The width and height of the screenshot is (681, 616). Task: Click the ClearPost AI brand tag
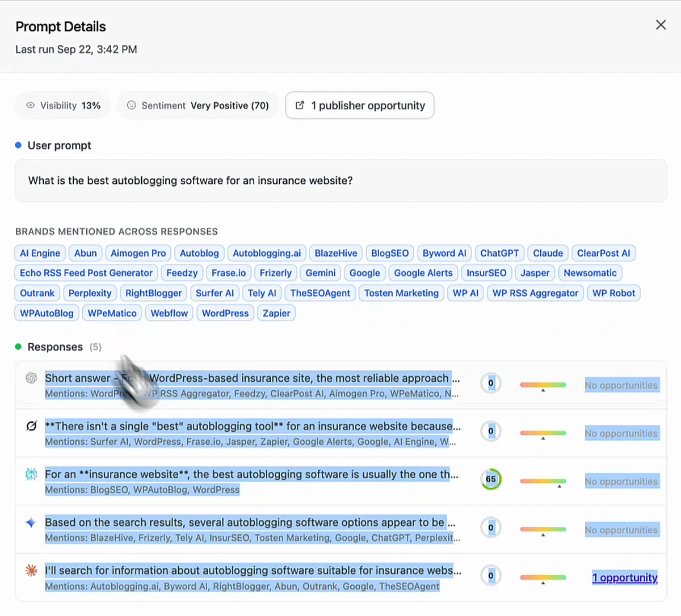coord(604,253)
